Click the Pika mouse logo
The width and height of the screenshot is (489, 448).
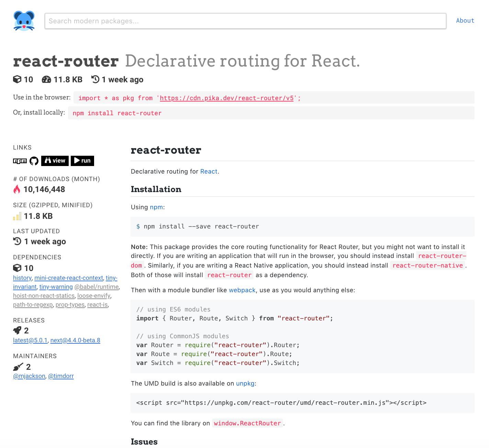pos(24,21)
